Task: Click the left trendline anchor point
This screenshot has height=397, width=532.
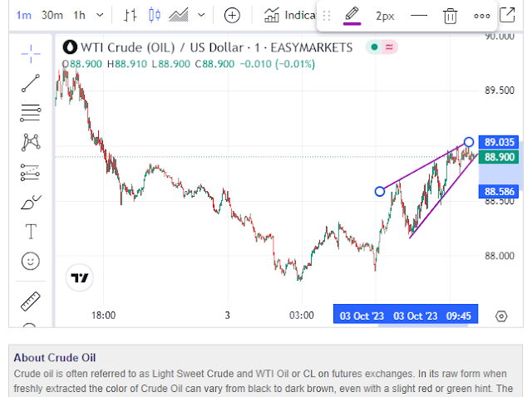Action: click(380, 192)
